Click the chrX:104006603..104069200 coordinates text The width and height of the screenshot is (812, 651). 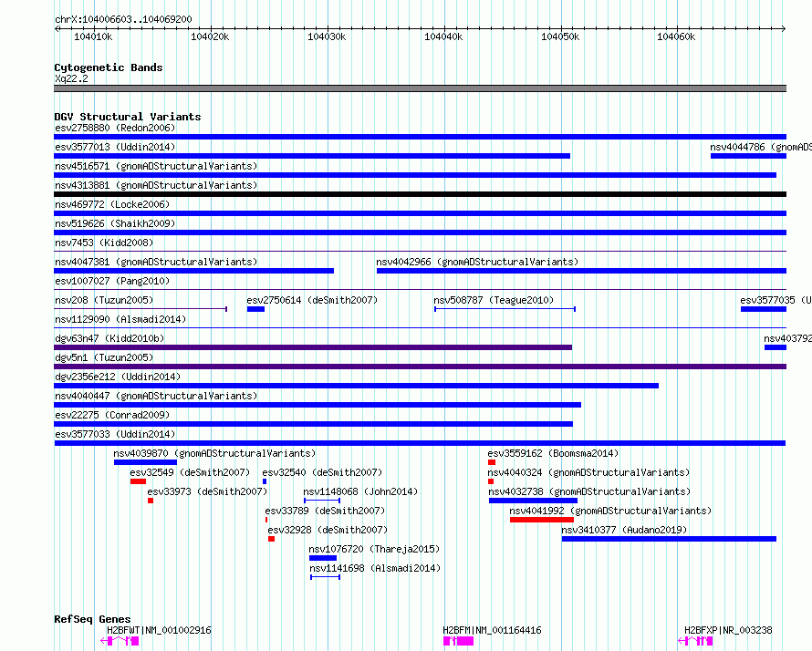(123, 19)
